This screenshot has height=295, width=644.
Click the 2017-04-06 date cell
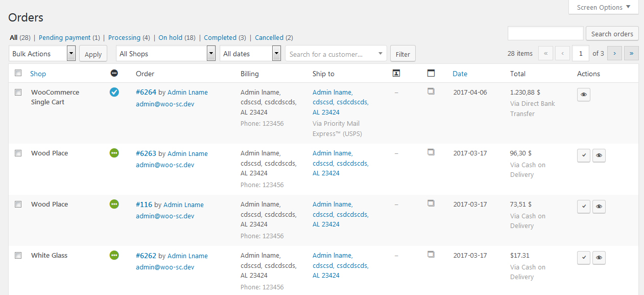[x=470, y=93]
